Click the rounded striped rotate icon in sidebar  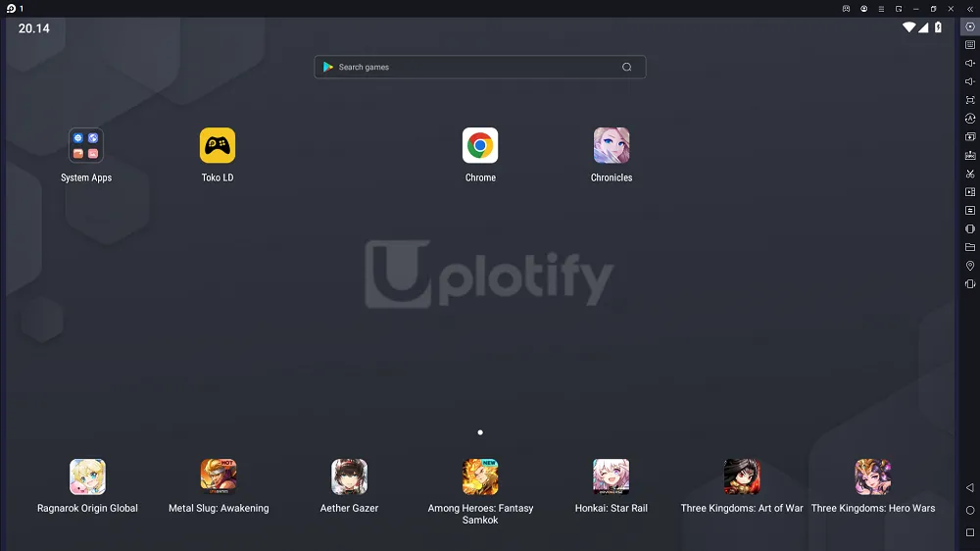[x=970, y=228]
